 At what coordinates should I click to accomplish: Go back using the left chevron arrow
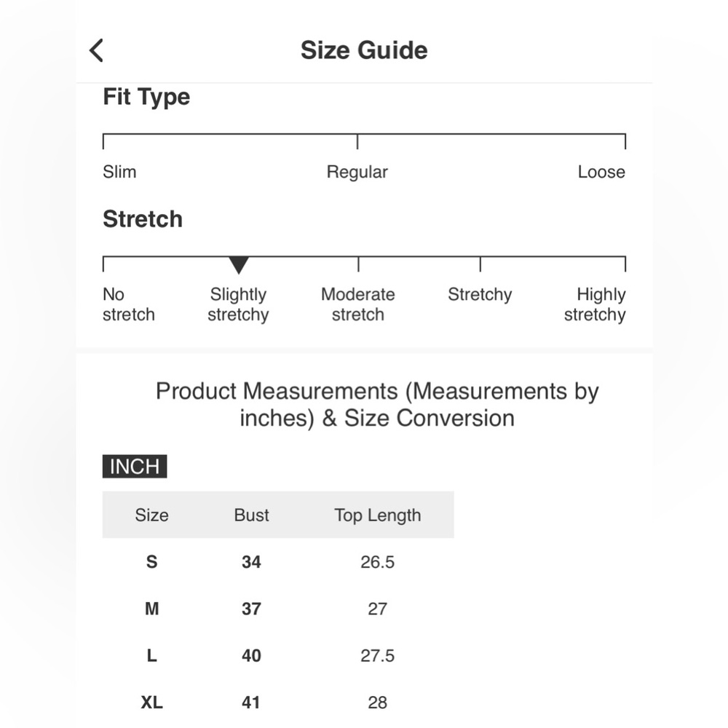click(x=96, y=50)
